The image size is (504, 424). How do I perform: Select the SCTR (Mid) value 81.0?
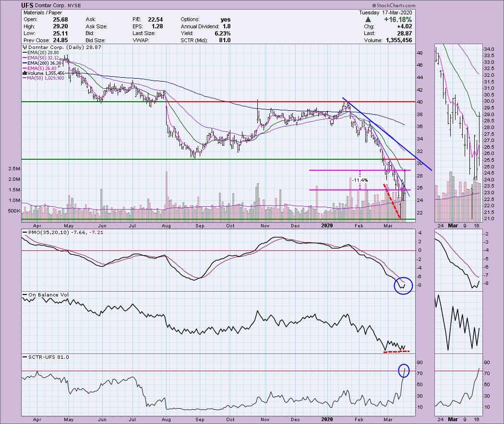point(225,40)
